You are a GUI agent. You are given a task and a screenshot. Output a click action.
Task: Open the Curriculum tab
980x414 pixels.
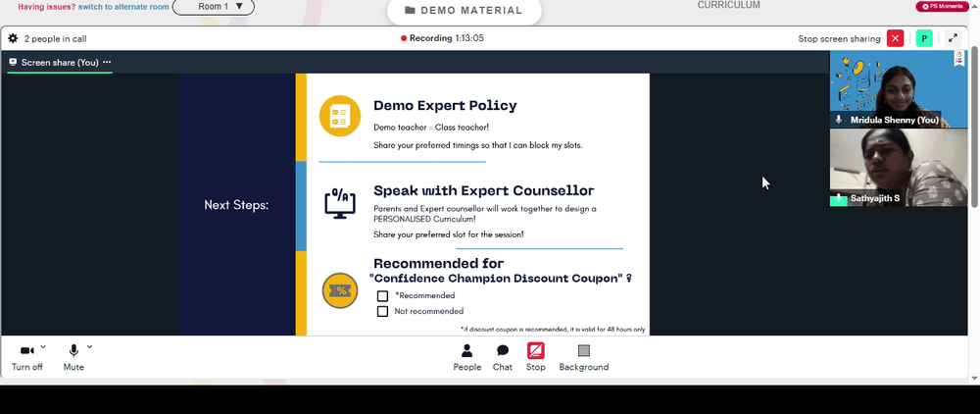[729, 5]
